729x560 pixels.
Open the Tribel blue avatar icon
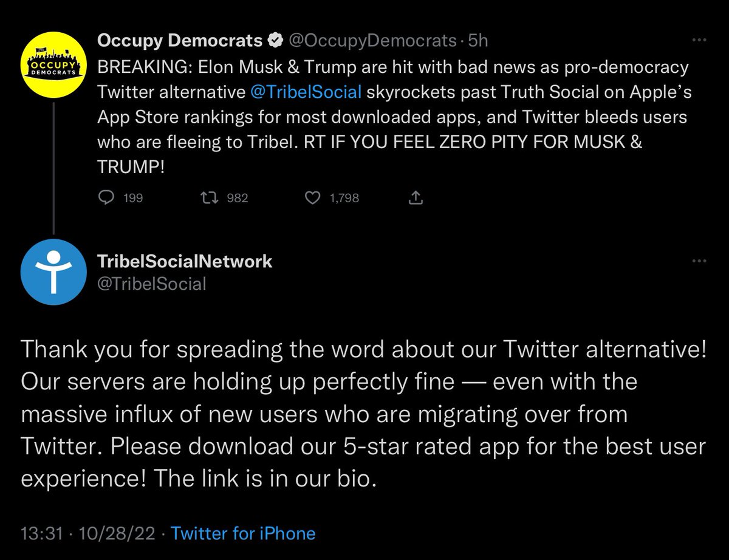[x=54, y=270]
